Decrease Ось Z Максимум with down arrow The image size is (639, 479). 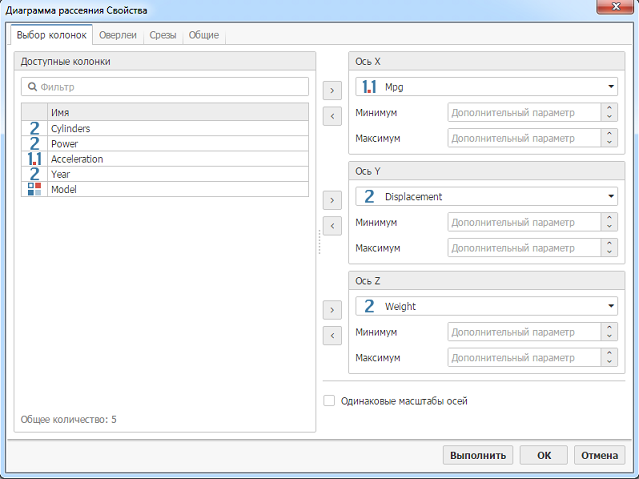click(609, 362)
